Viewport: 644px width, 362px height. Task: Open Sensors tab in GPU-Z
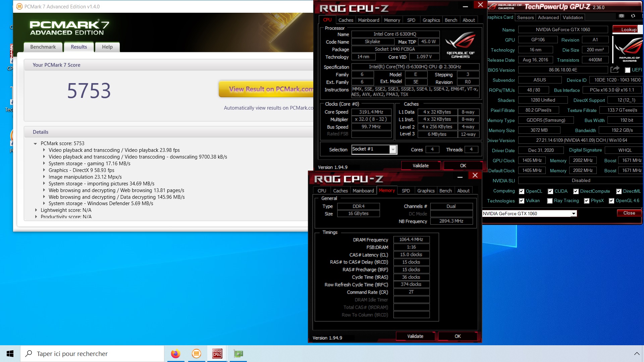point(525,17)
